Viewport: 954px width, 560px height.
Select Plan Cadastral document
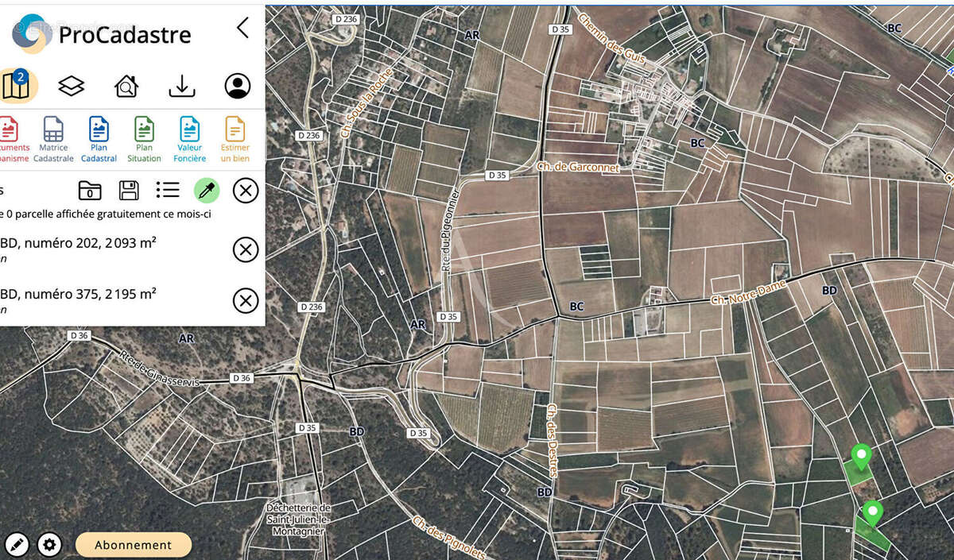[99, 139]
